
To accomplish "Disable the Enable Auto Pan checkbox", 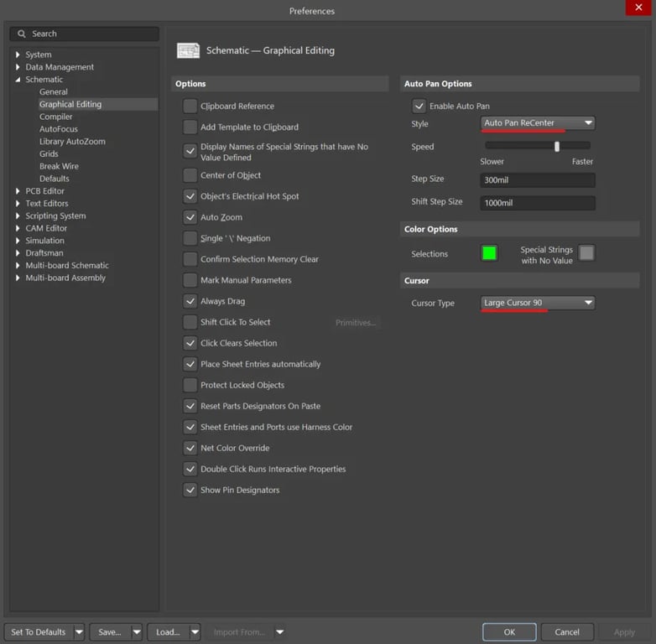I will [x=419, y=106].
